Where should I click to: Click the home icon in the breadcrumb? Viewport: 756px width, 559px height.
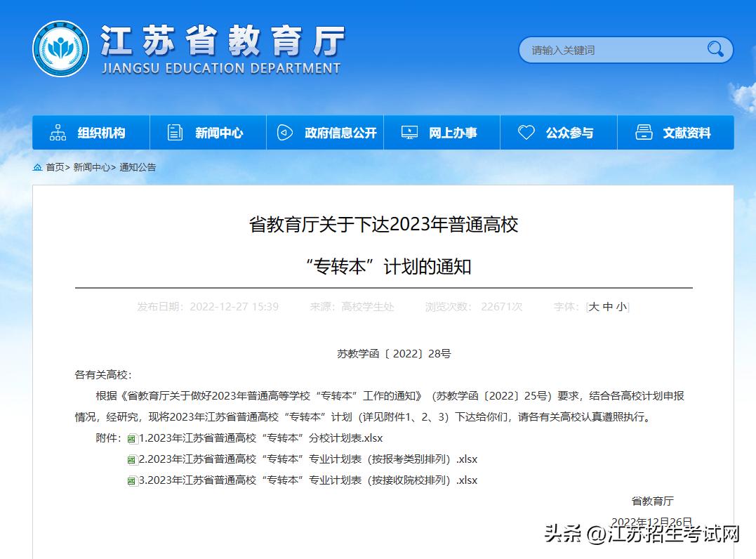tap(37, 167)
